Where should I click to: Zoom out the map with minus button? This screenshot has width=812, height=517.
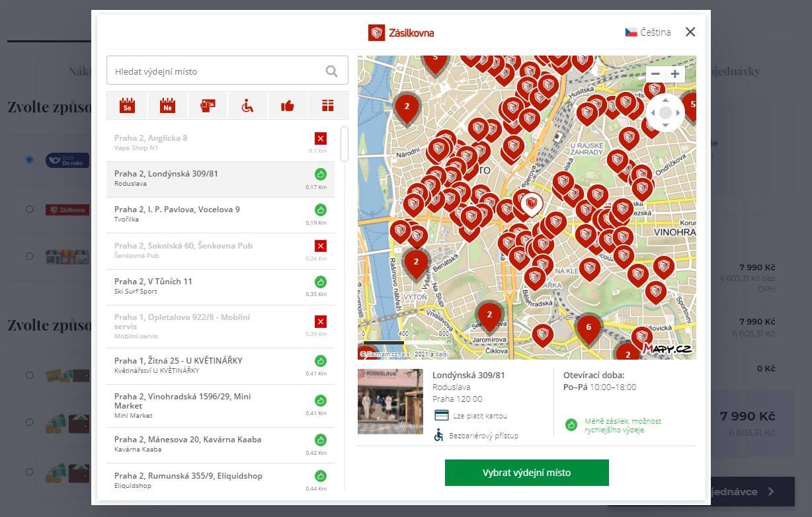(655, 74)
